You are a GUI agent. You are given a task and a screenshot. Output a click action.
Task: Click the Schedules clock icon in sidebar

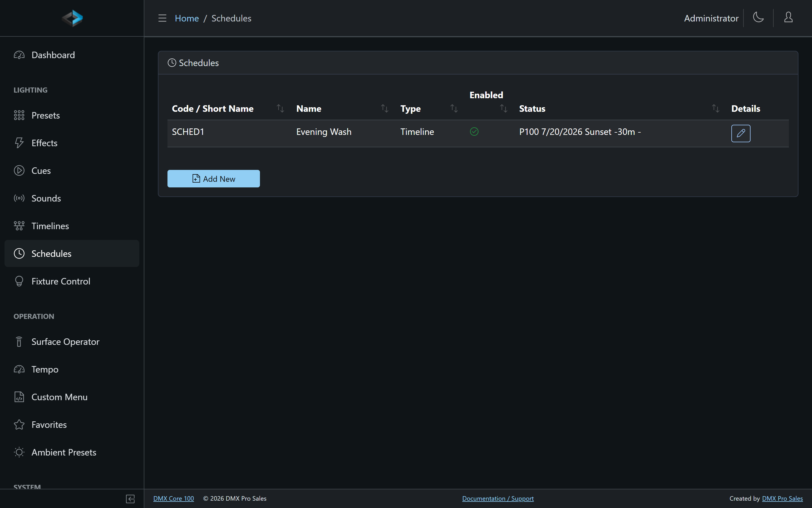point(19,253)
